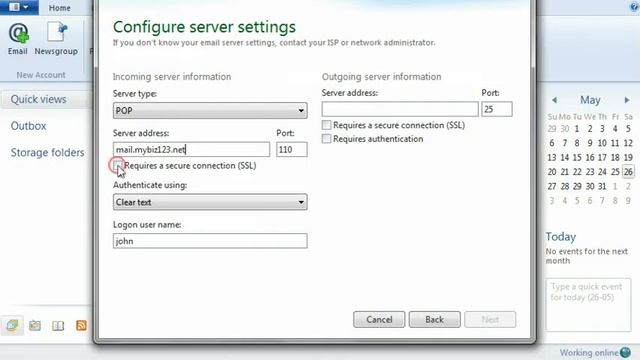This screenshot has width=640, height=360.
Task: Go to the next month in calendar
Action: (627, 100)
